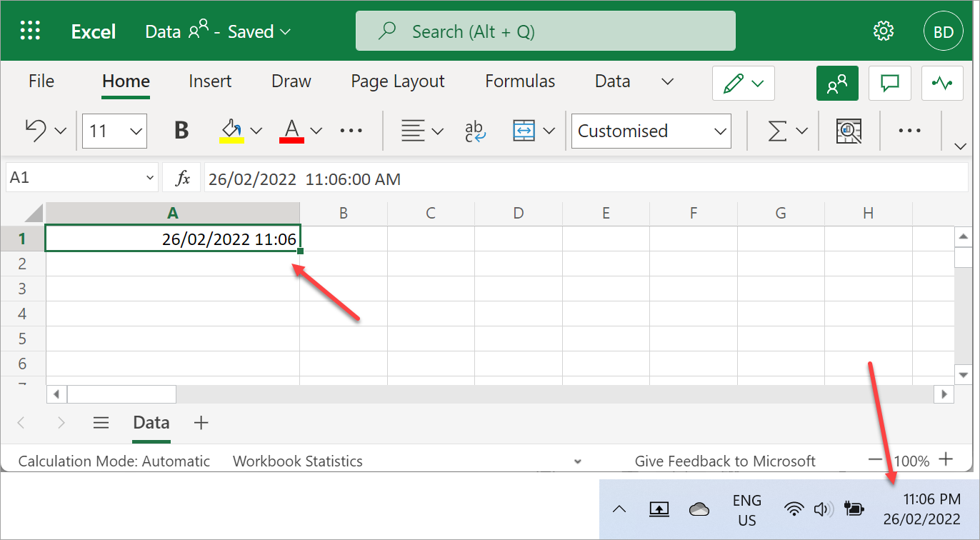
Task: Switch to the Insert tab
Action: click(210, 81)
